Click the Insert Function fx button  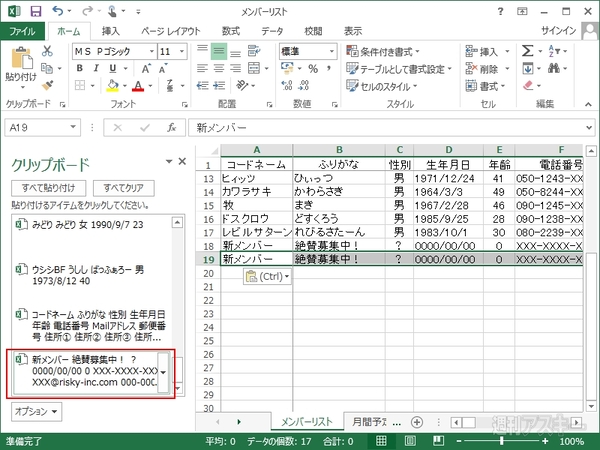[171, 127]
